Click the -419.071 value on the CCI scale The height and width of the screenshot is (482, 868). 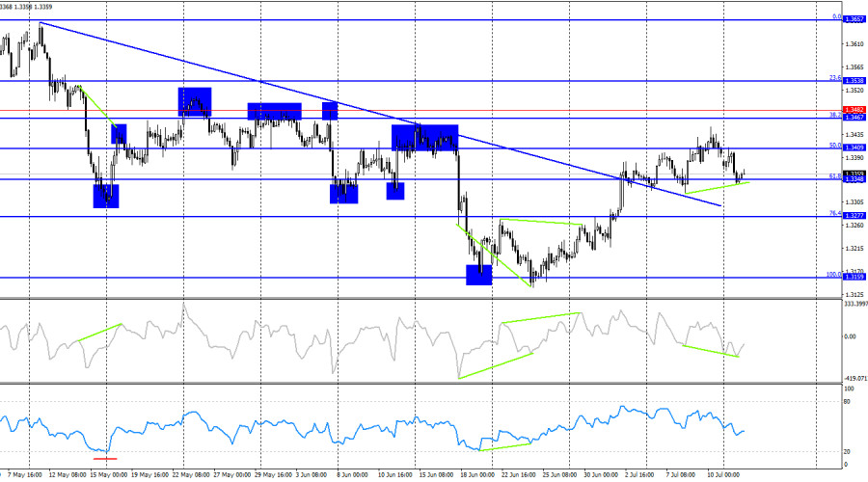tap(855, 379)
